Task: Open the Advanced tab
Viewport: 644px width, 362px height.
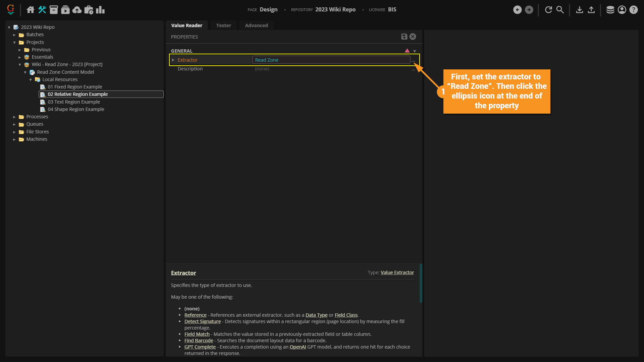Action: (x=256, y=25)
